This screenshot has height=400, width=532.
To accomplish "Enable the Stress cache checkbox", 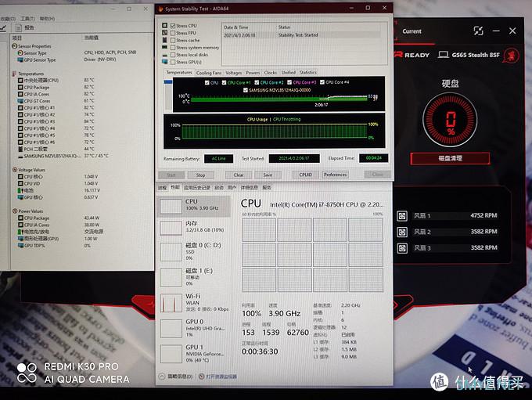I will (x=173, y=40).
